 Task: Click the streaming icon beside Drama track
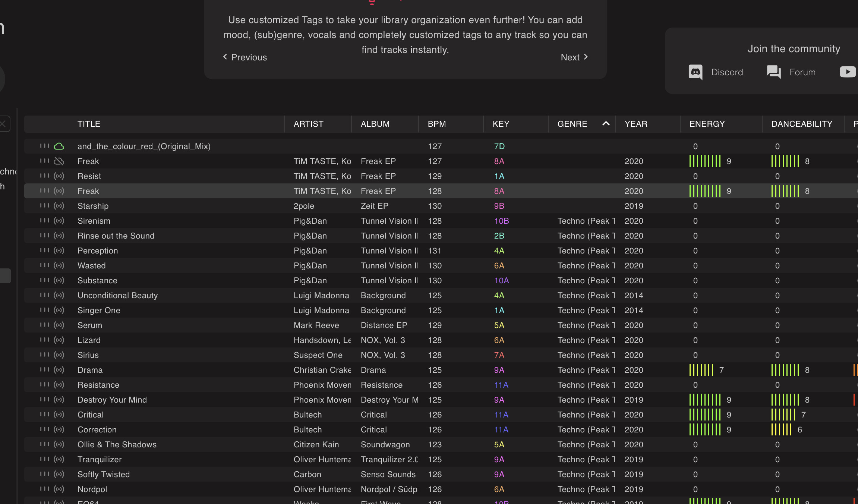click(59, 370)
